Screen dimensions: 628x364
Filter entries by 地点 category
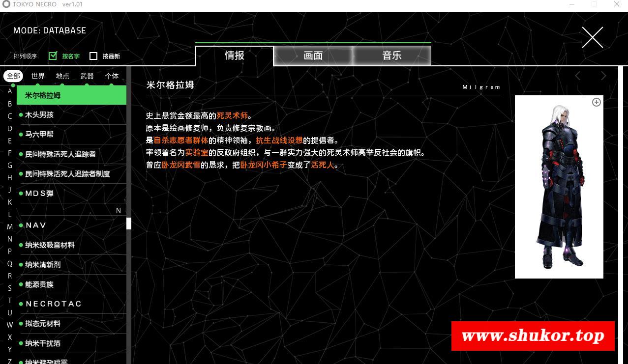pyautogui.click(x=62, y=76)
